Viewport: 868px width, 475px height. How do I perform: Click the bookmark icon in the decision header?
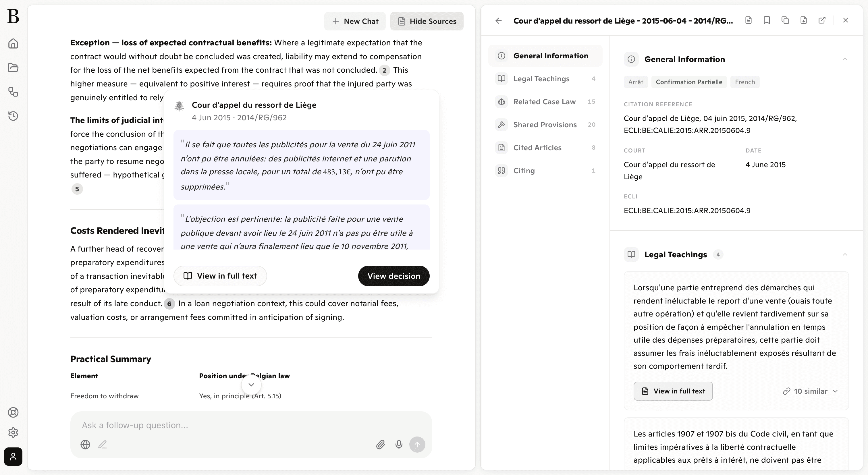(x=767, y=21)
